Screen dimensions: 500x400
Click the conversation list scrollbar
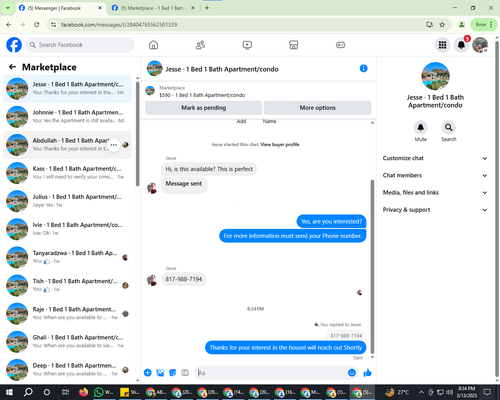(x=137, y=133)
